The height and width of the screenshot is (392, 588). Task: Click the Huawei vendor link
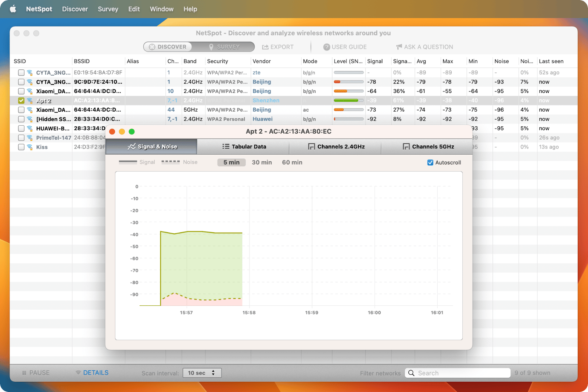click(x=263, y=119)
